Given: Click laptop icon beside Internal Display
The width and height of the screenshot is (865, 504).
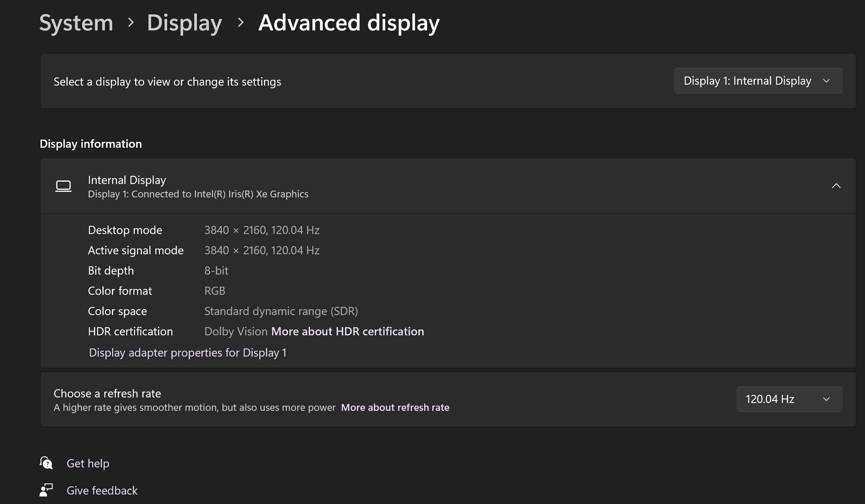Looking at the screenshot, I should (x=63, y=186).
